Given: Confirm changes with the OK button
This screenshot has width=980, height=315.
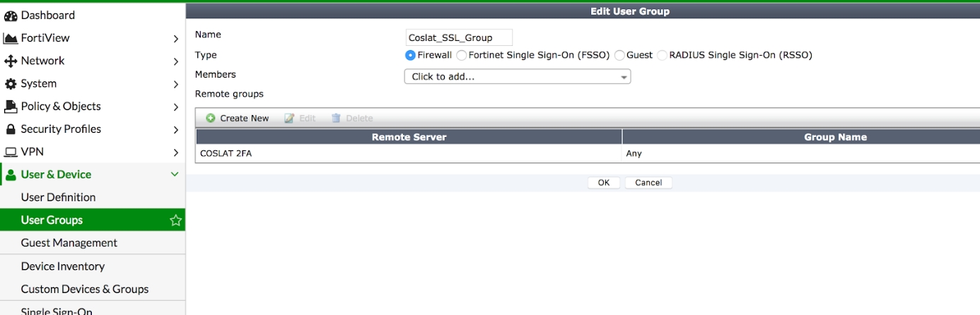Looking at the screenshot, I should 604,182.
